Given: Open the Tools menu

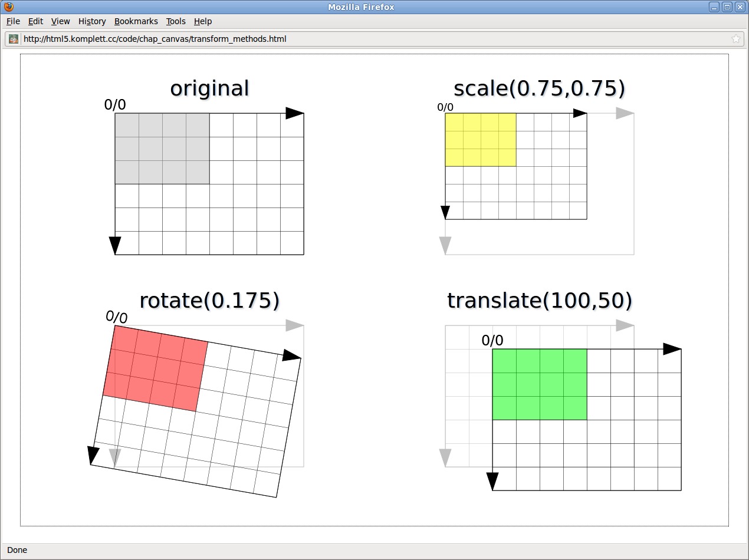Looking at the screenshot, I should click(x=176, y=21).
